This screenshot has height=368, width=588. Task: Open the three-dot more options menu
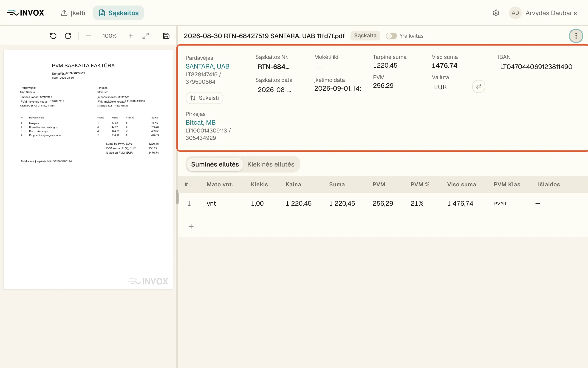[x=576, y=36]
